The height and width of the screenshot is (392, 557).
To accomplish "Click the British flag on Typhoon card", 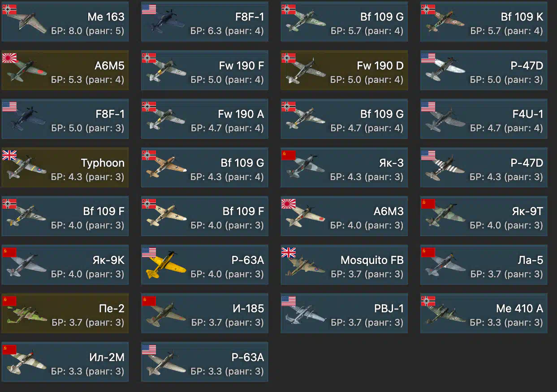I will 9,155.
